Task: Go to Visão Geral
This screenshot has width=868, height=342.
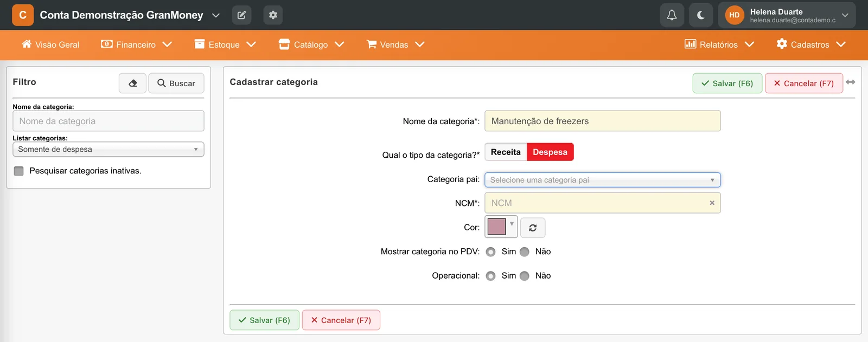Action: coord(50,44)
